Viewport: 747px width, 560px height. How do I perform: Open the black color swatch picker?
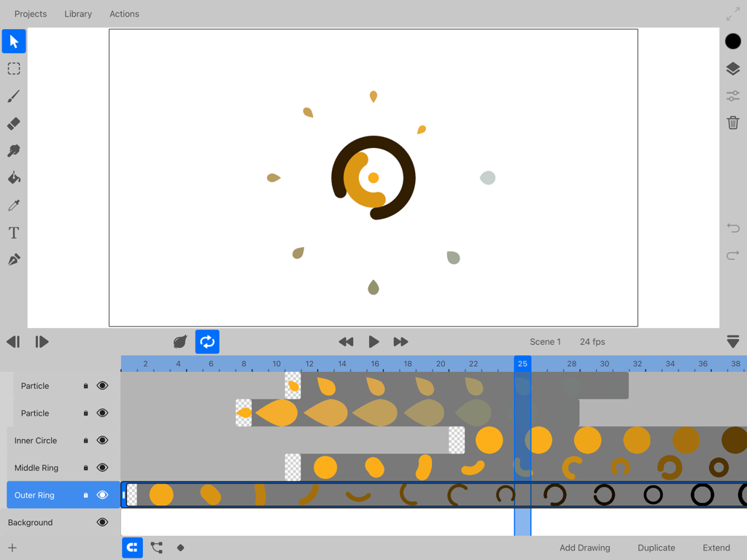732,41
